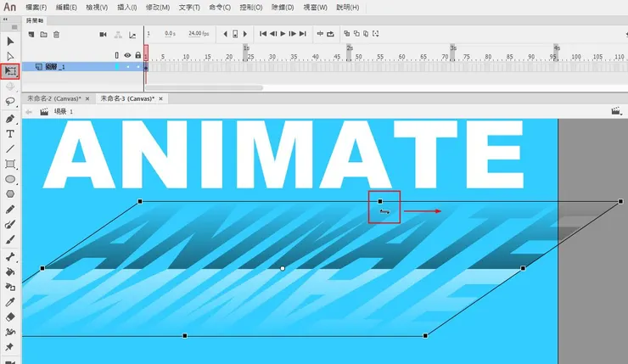Collapse the tools panel double-arrow
The width and height of the screenshot is (628, 364).
tap(5, 19)
